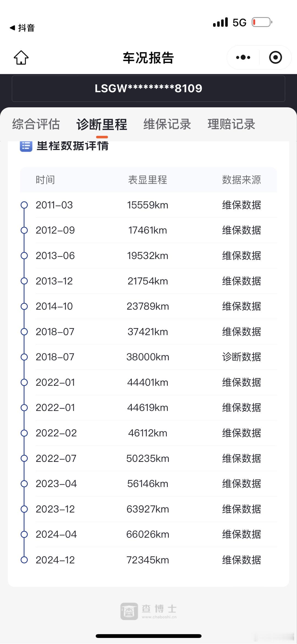This screenshot has height=644, width=297.
Task: Select the 2018-07 诊断数据 timeline marker
Action: coord(24,357)
